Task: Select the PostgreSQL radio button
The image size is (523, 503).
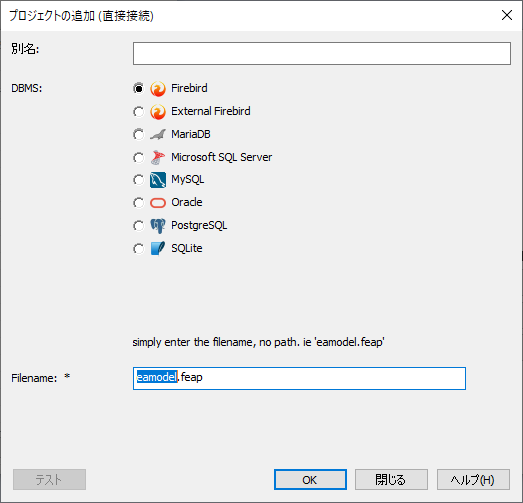Action: point(139,225)
